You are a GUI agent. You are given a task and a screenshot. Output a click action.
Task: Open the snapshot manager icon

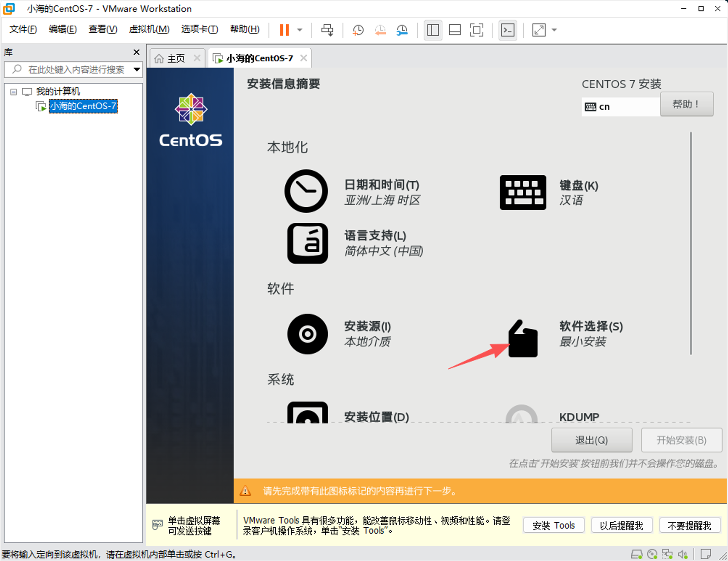402,30
